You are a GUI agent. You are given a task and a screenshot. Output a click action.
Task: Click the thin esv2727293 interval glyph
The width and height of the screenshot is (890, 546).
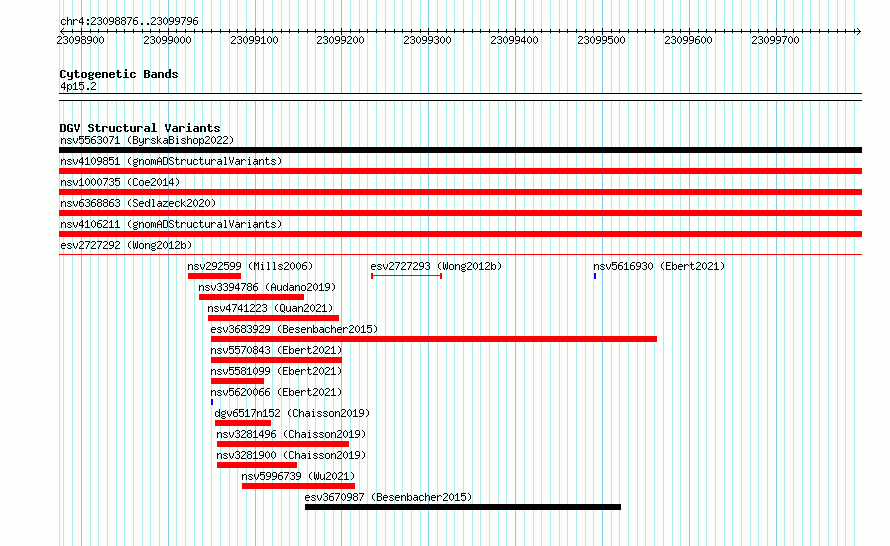click(x=406, y=276)
